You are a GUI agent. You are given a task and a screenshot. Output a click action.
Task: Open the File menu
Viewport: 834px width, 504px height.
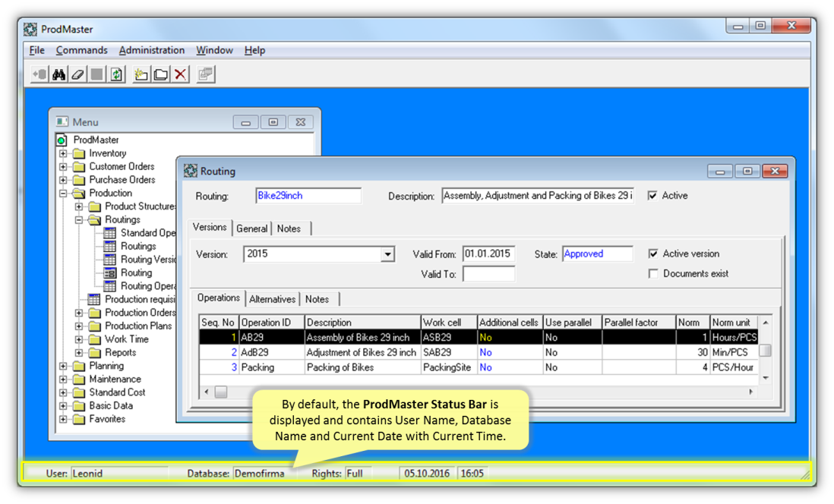pos(36,50)
